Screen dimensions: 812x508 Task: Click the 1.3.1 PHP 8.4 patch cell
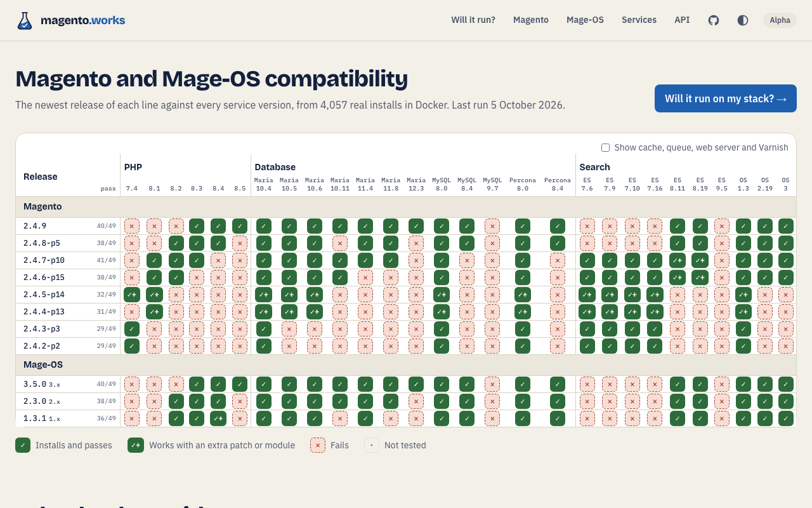(218, 418)
